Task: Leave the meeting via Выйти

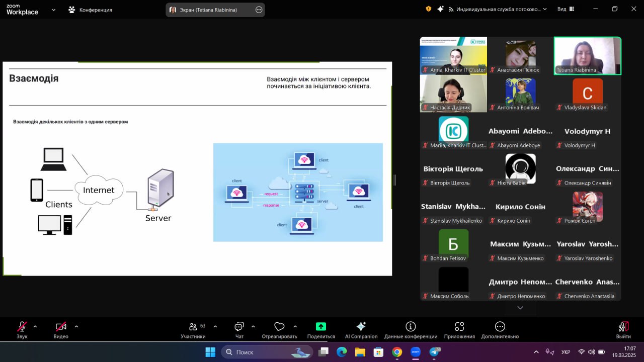Action: pos(623,330)
